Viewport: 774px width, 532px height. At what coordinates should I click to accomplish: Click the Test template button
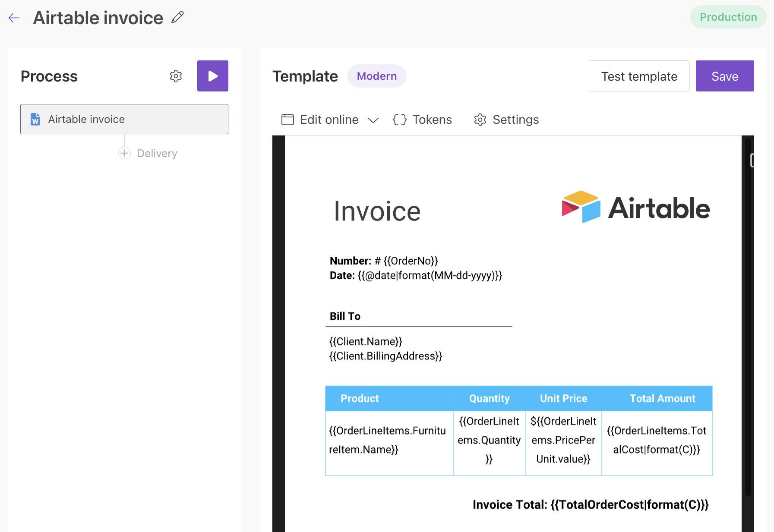(639, 76)
